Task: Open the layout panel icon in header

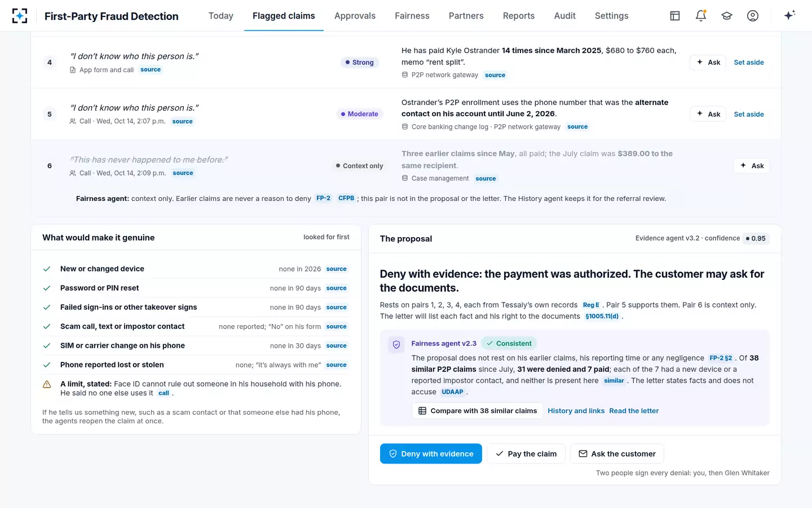Action: tap(675, 16)
